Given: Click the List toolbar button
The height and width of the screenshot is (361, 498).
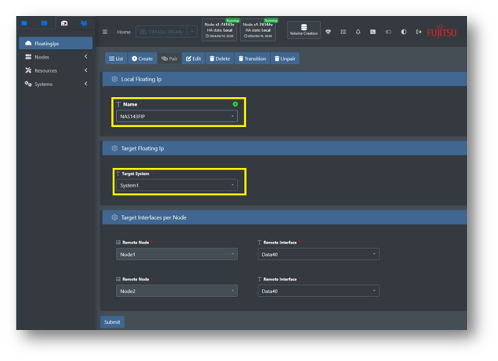Looking at the screenshot, I should click(116, 59).
